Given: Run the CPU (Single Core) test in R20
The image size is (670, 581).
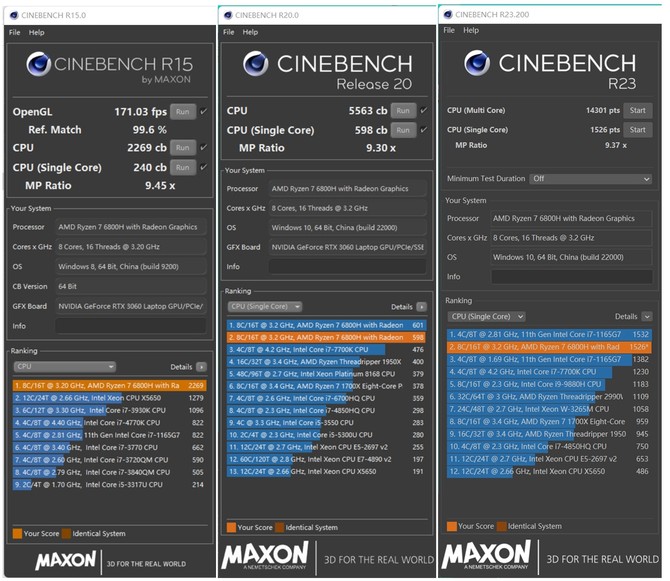Looking at the screenshot, I should pos(401,129).
